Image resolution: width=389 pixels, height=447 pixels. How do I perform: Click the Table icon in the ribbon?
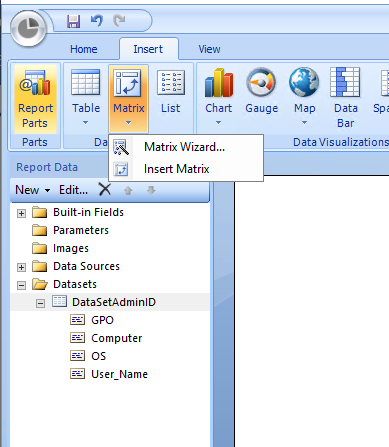coord(86,82)
